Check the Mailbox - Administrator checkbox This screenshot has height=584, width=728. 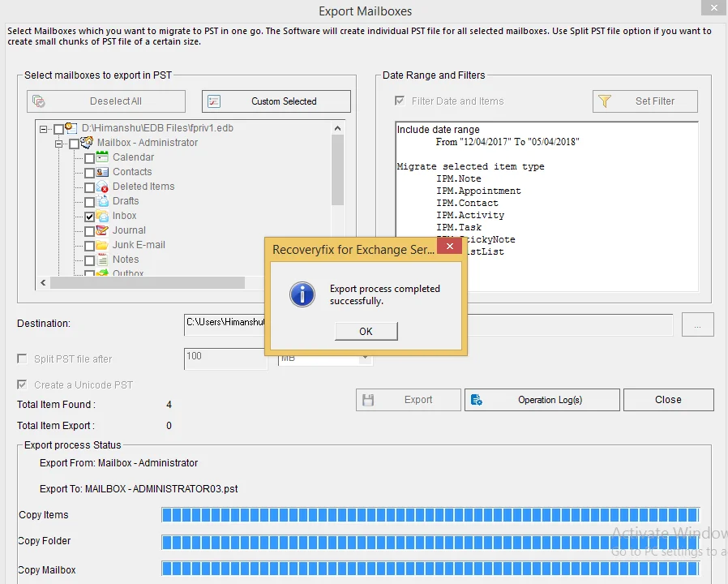74,144
